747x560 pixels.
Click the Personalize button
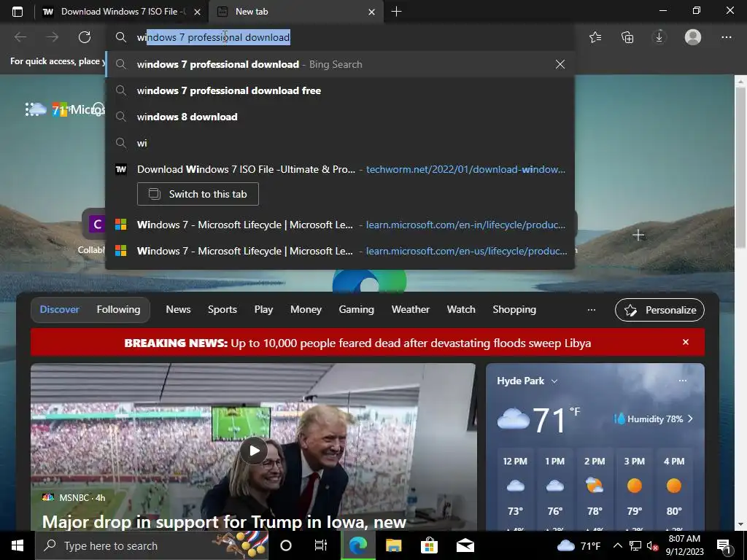659,310
